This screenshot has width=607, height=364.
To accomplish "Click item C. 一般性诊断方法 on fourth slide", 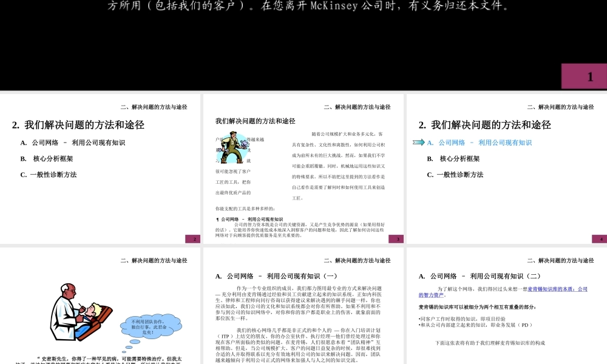I will [455, 174].
